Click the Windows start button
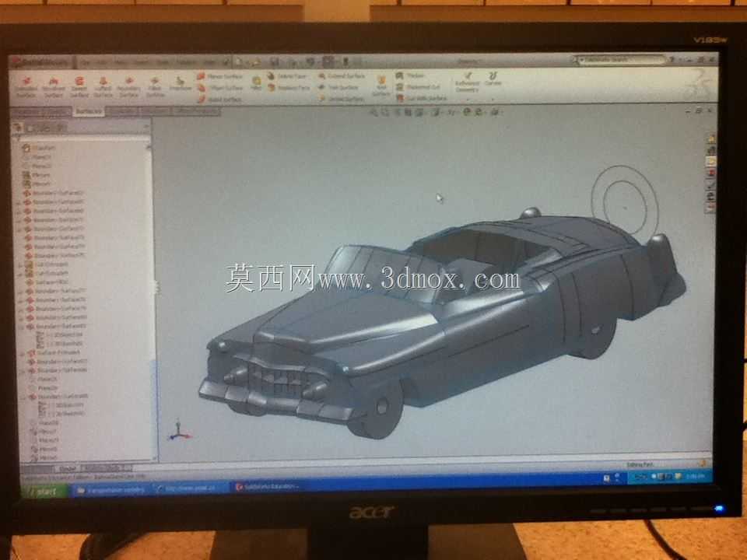 click(45, 490)
